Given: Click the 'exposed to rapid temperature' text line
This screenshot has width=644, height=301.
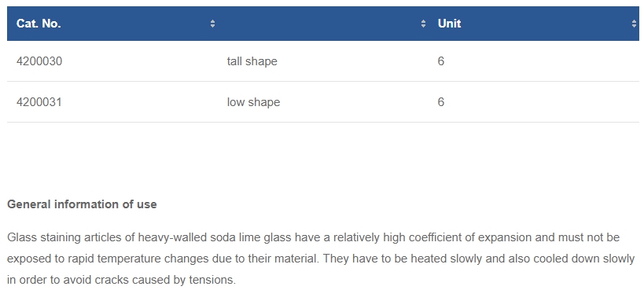Looking at the screenshot, I should pyautogui.click(x=321, y=259).
